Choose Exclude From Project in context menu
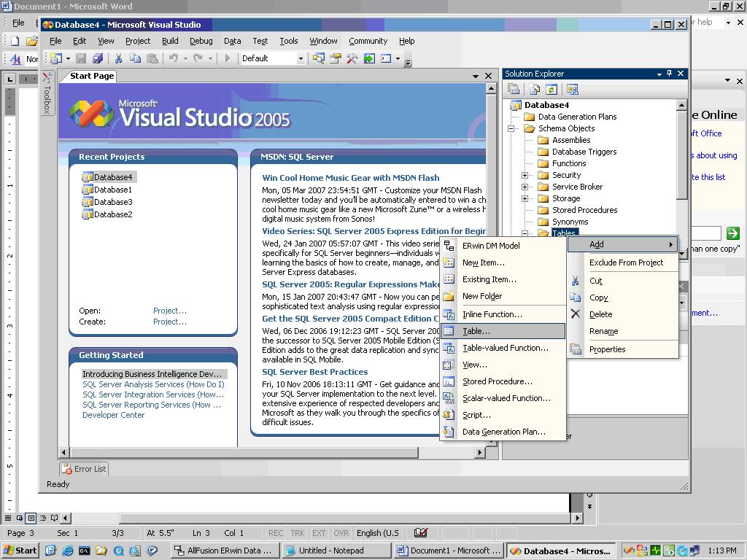This screenshot has width=747, height=560. (x=623, y=262)
